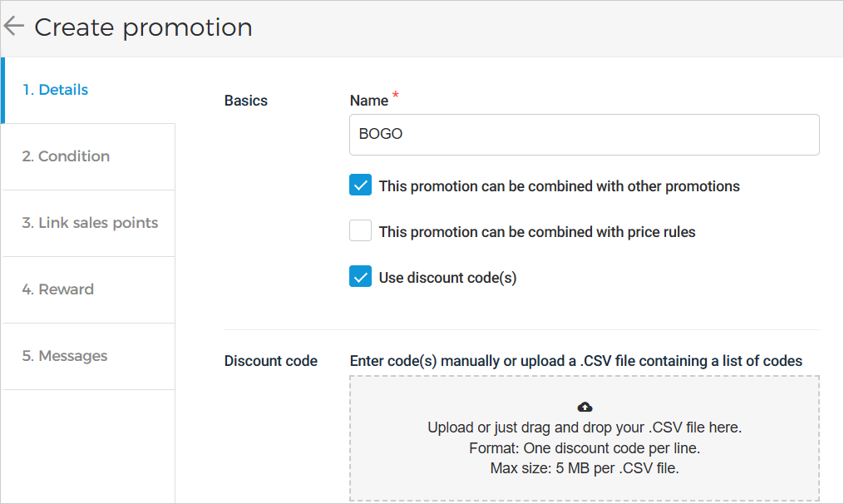The height and width of the screenshot is (504, 844).
Task: Click the cloud upload icon
Action: 585,407
